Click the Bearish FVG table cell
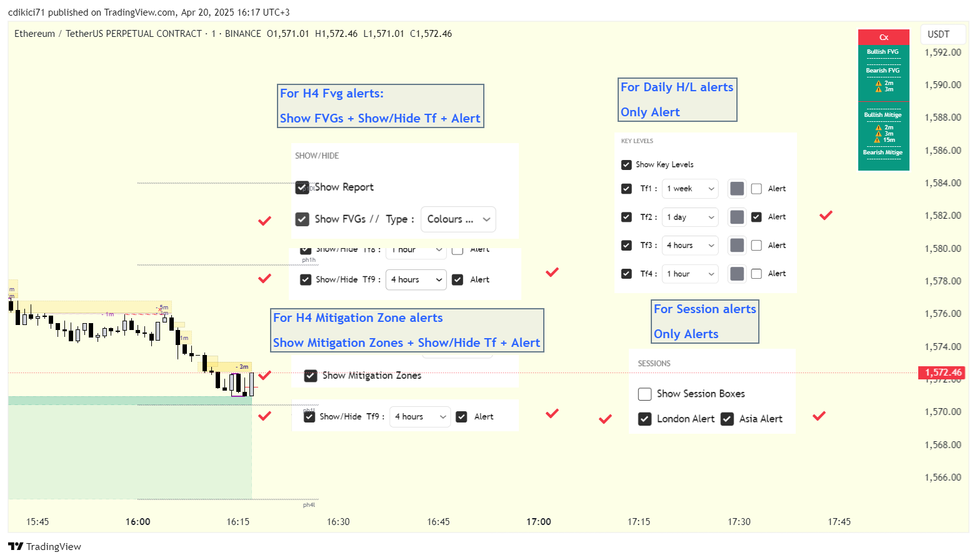Screen dimensions: 977x560 [x=883, y=71]
